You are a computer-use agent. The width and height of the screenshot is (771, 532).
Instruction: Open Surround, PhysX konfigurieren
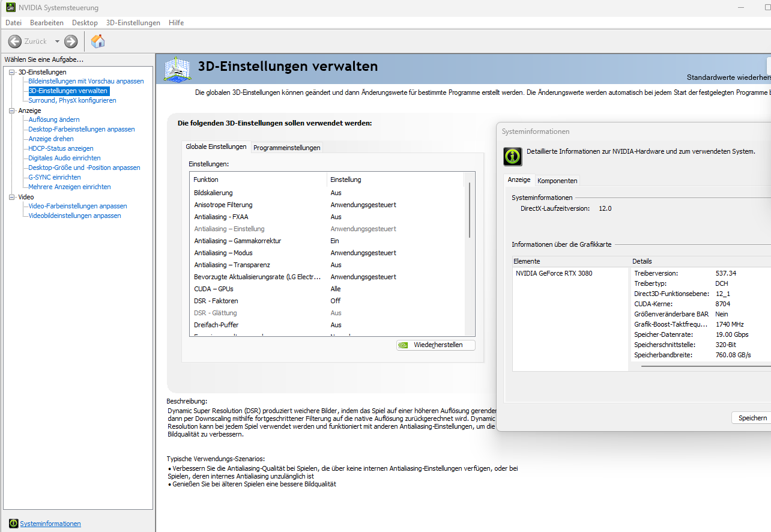click(x=72, y=100)
